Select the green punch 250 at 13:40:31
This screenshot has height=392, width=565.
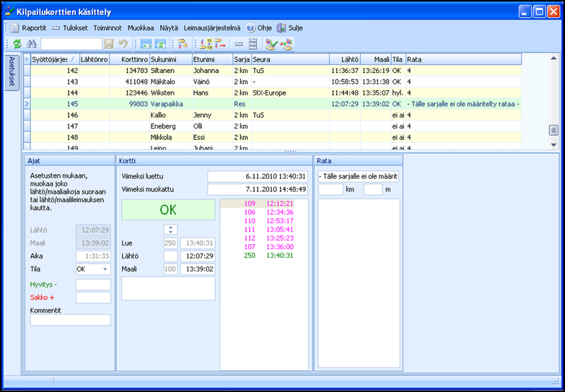[258, 256]
